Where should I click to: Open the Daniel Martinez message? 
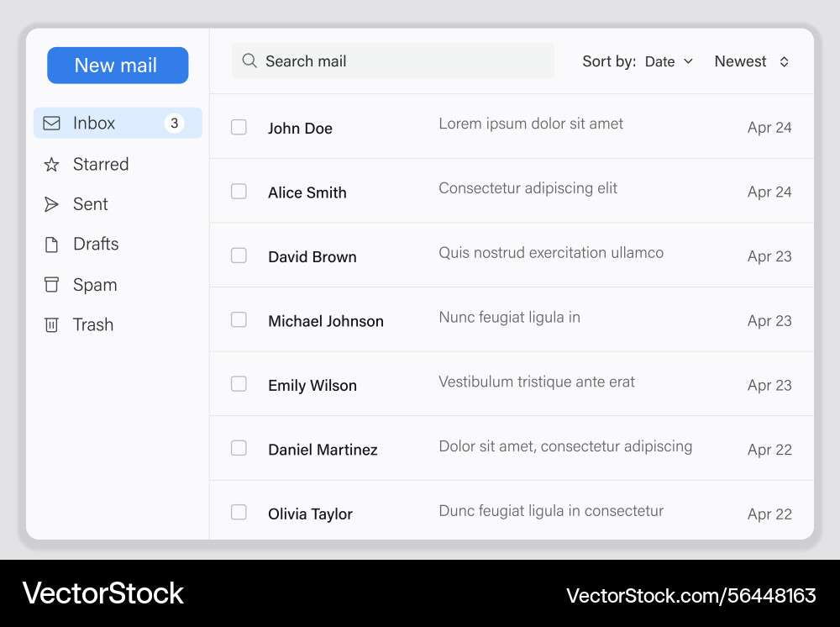pos(512,448)
